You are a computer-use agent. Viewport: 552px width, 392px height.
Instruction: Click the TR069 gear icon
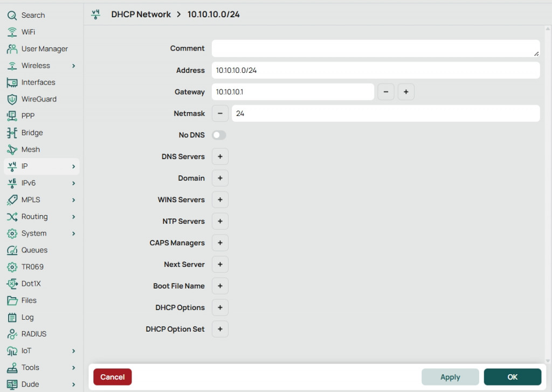12,267
